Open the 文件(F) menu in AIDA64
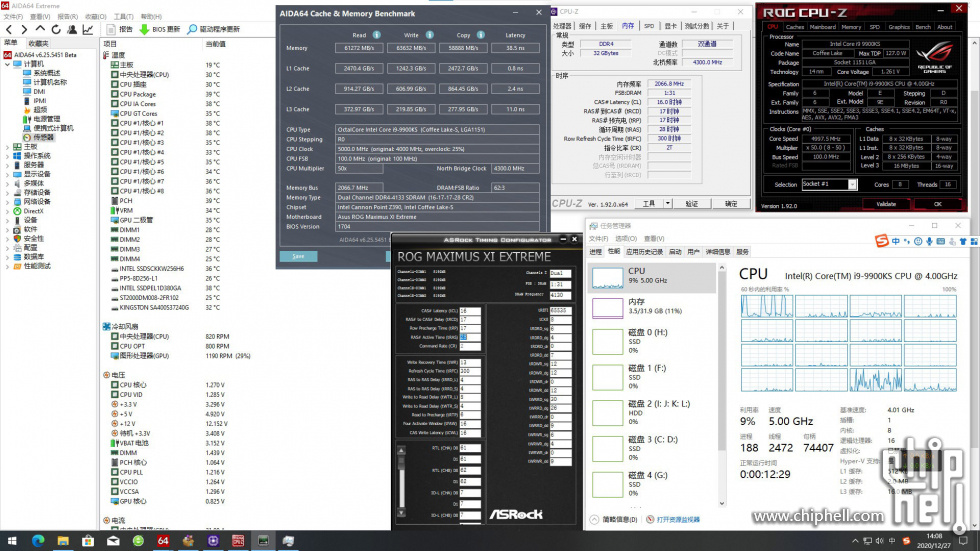 pyautogui.click(x=13, y=17)
